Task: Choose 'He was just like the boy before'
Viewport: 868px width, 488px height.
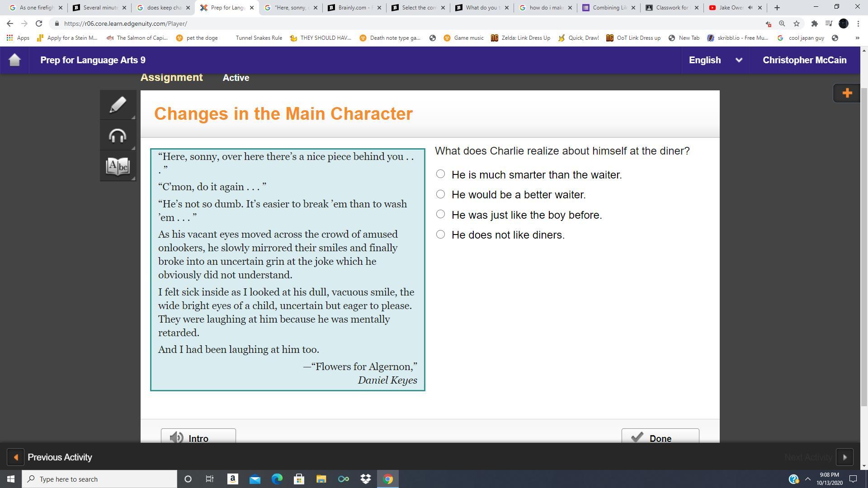Action: tap(440, 214)
